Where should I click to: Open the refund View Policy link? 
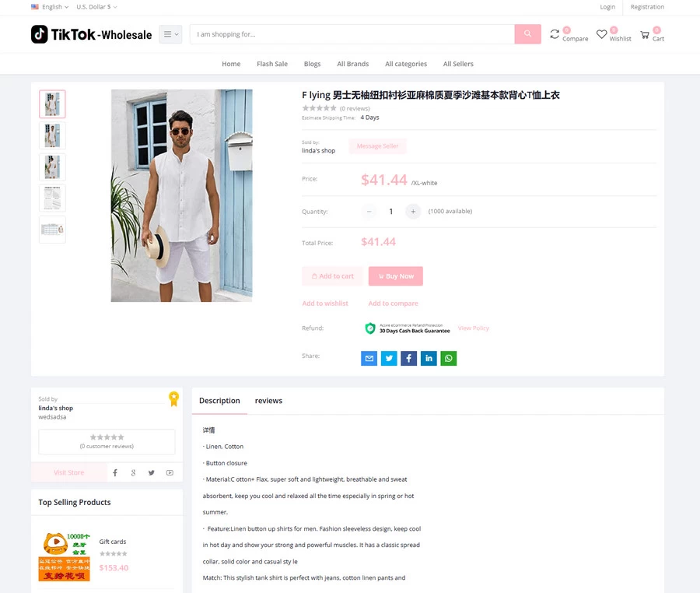474,328
